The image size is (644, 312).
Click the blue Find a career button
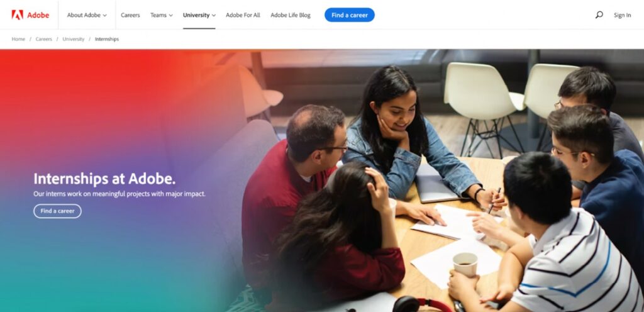point(350,15)
